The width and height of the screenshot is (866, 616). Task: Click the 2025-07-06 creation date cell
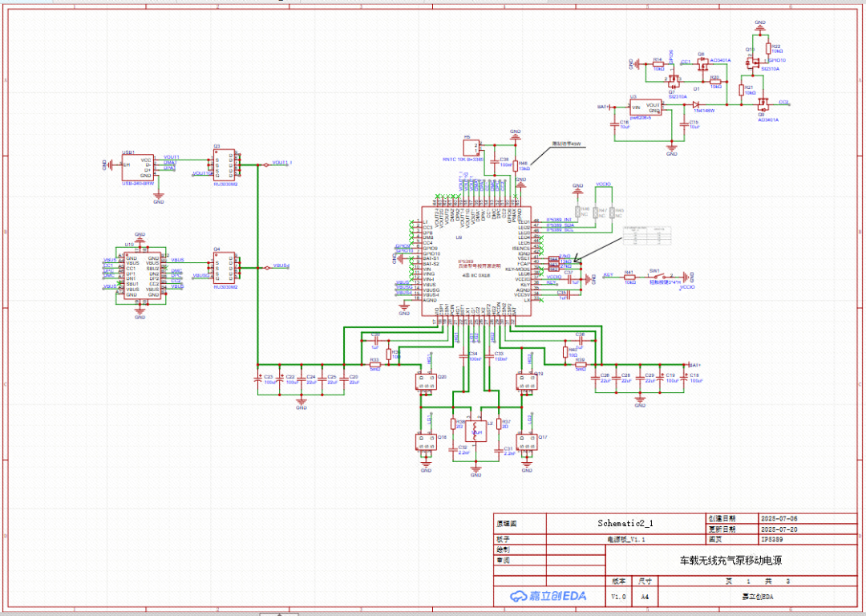[x=777, y=518]
